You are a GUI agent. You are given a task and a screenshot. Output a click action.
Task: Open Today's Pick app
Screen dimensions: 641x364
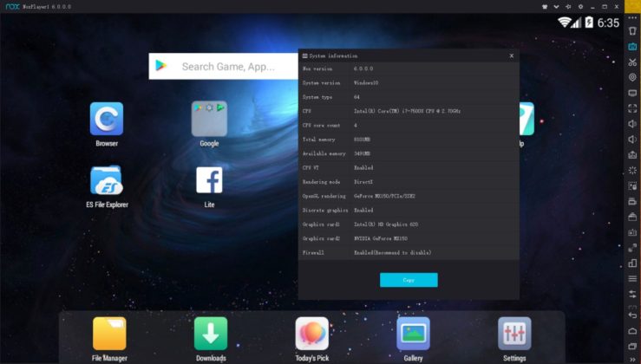pyautogui.click(x=312, y=334)
